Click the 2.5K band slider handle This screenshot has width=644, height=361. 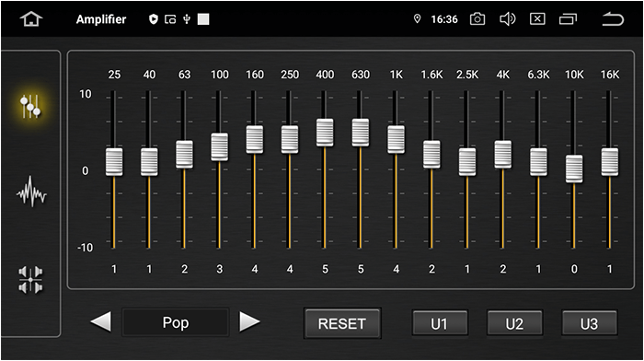tap(467, 162)
